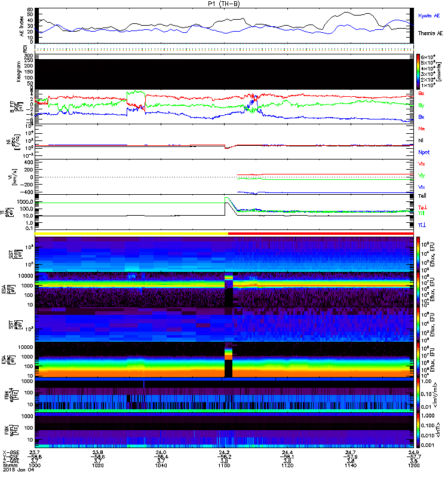
Task: Click the blue Vix velocity legend label
Action: [x=421, y=187]
